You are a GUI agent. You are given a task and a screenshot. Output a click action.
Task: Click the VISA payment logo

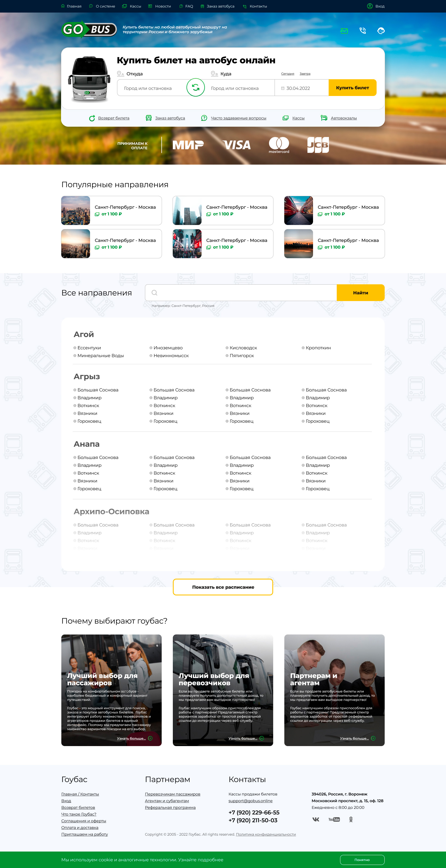click(237, 145)
